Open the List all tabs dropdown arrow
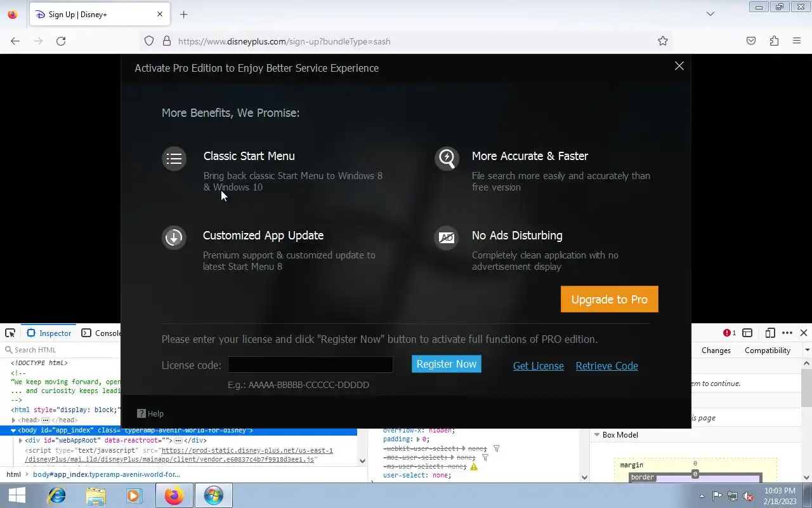This screenshot has width=812, height=508. (710, 14)
